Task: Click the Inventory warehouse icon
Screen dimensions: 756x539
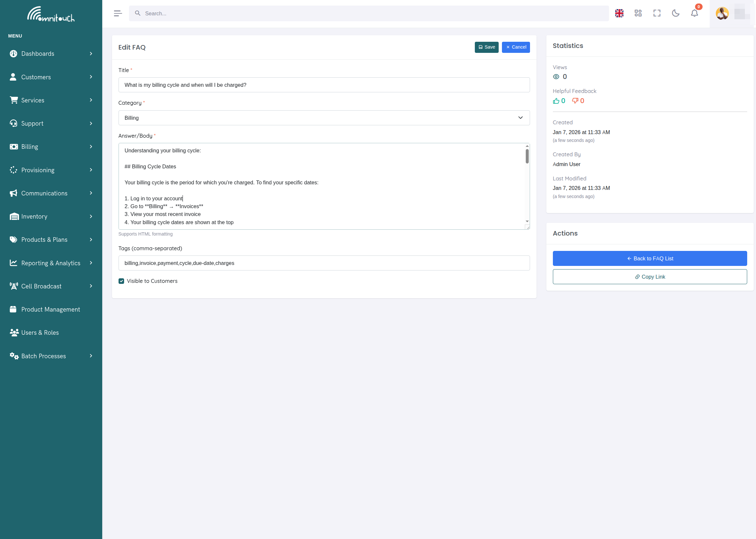Action: pos(14,216)
